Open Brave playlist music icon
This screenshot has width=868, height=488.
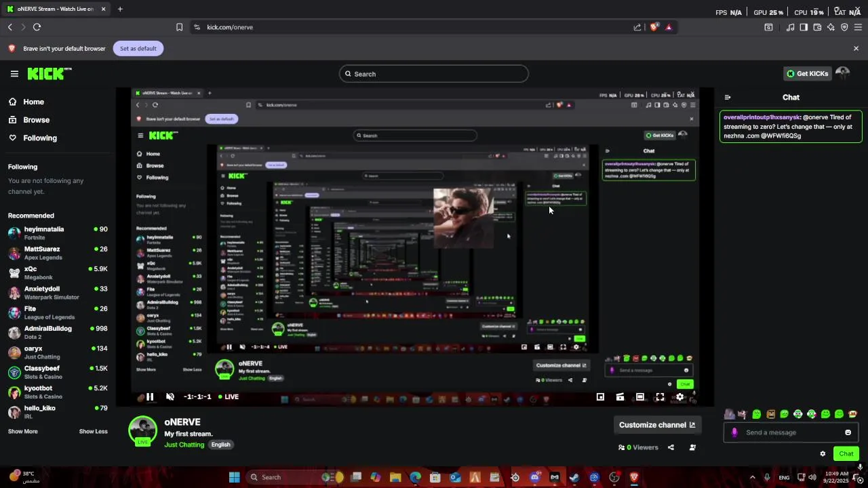(790, 27)
